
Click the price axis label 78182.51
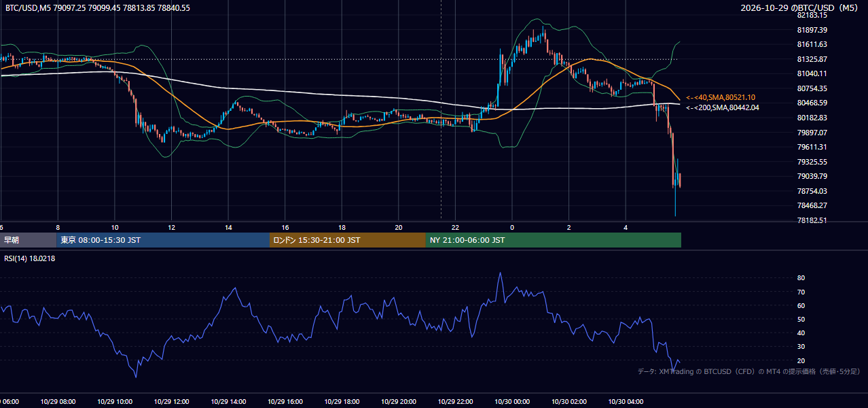(812, 220)
